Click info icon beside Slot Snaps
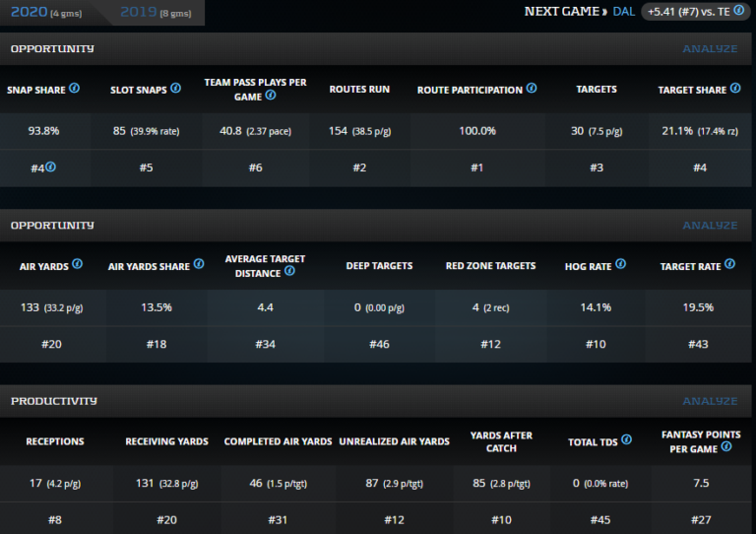Screen dimensions: 756x534 pyautogui.click(x=175, y=89)
